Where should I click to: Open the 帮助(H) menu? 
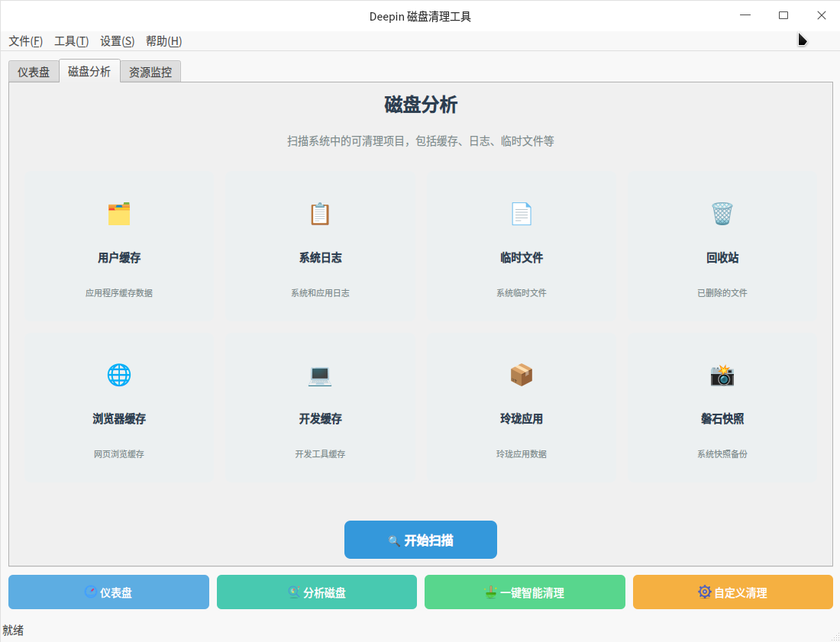pyautogui.click(x=163, y=41)
